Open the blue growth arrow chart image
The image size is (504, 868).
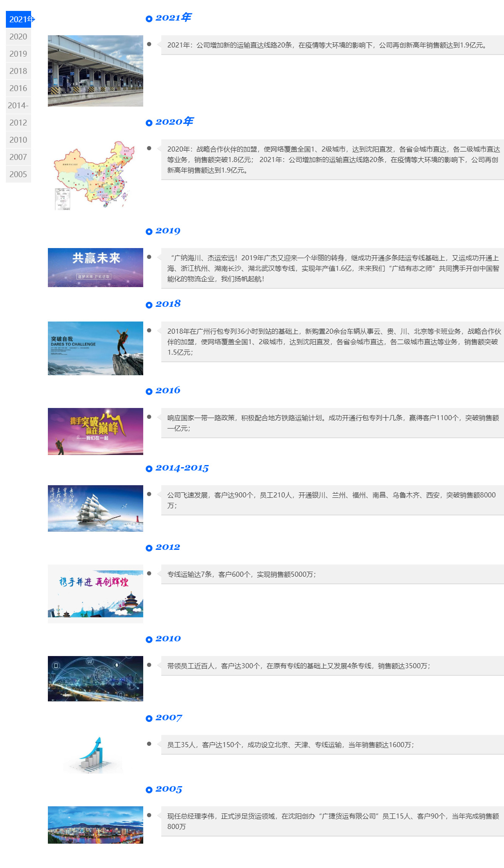tap(95, 755)
